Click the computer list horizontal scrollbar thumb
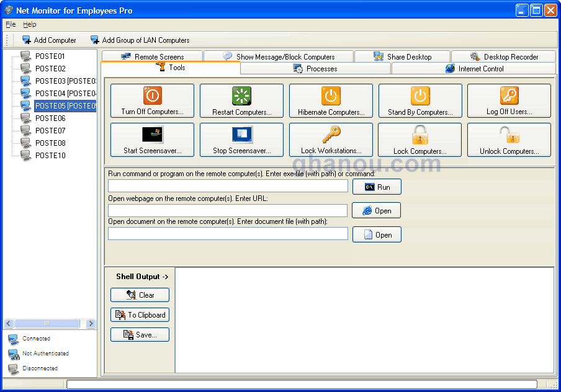This screenshot has height=392, width=561. 47,323
